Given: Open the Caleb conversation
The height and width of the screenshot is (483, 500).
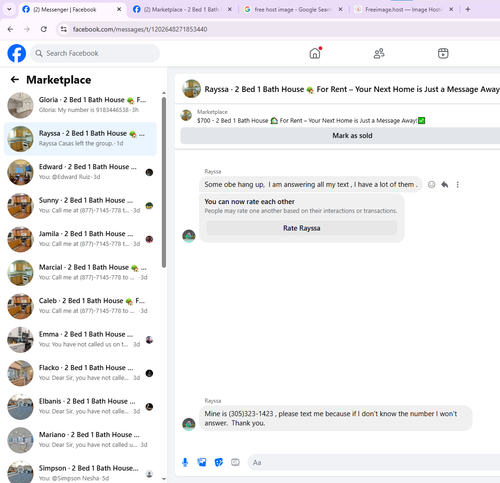Looking at the screenshot, I should (80, 306).
